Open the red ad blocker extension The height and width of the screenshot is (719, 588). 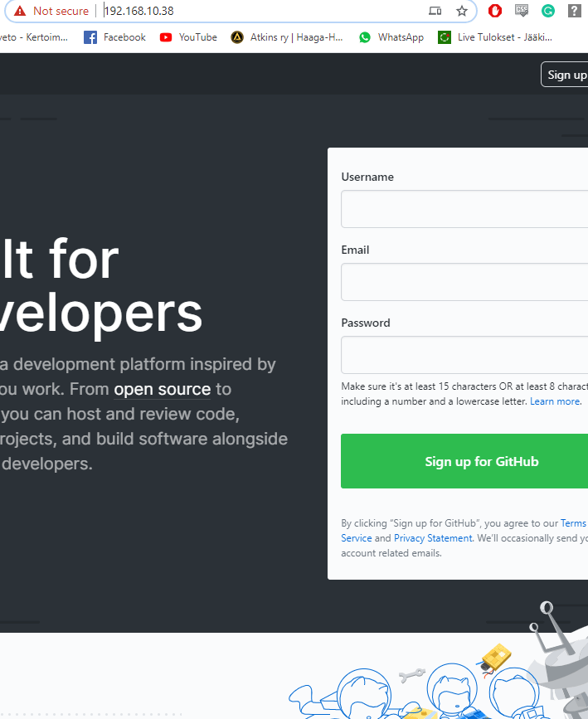pos(495,11)
